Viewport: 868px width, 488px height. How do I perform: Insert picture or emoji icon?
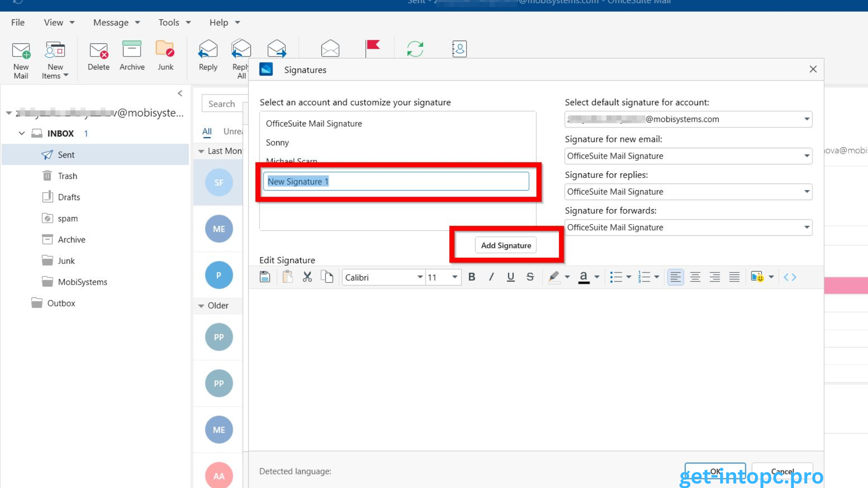point(757,277)
